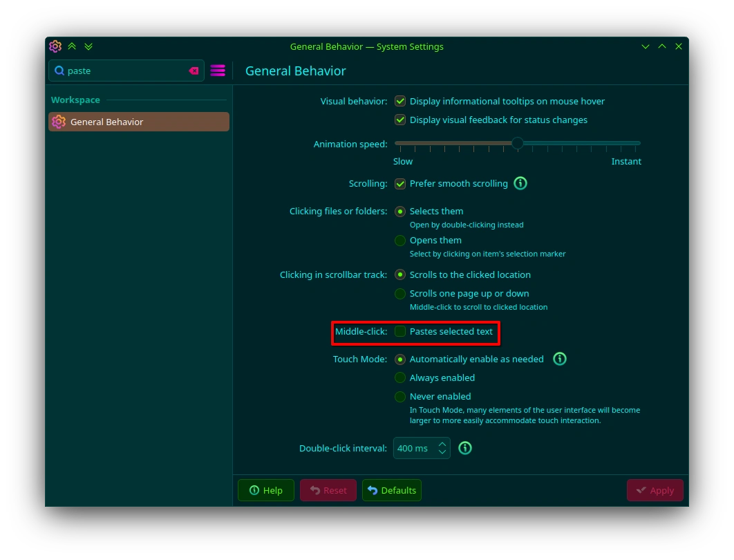Show info for double-click interval
The width and height of the screenshot is (734, 560).
tap(465, 448)
